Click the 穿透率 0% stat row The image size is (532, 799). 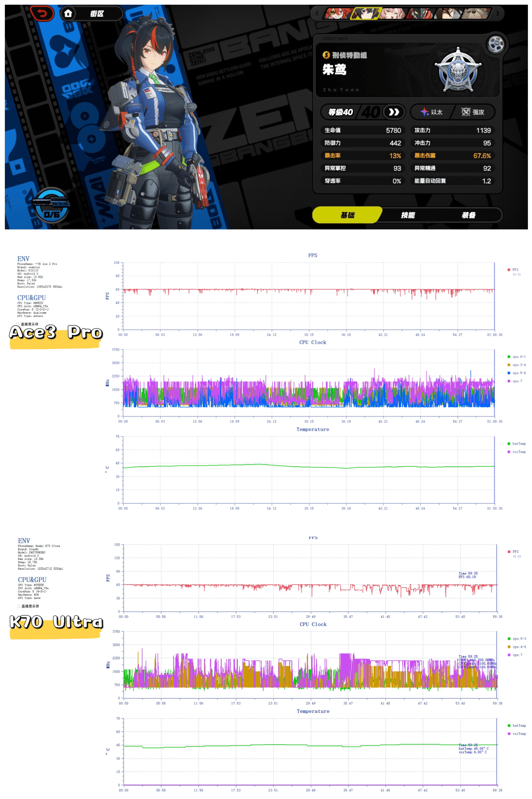(363, 181)
